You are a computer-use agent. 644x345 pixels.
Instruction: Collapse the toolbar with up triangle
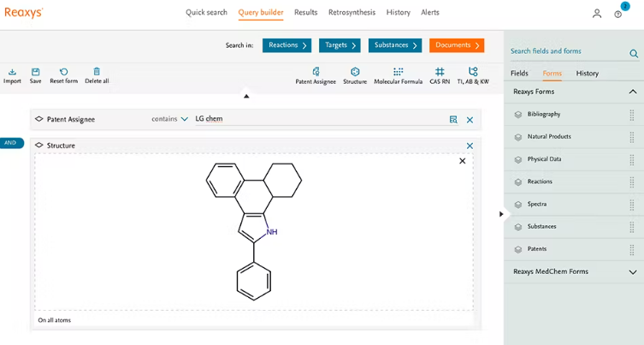[x=246, y=96]
